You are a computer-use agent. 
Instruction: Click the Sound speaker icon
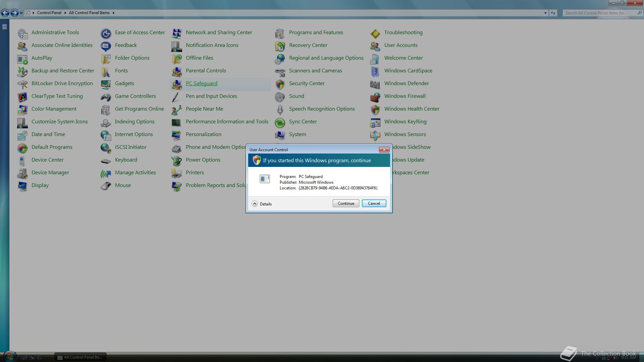click(280, 97)
